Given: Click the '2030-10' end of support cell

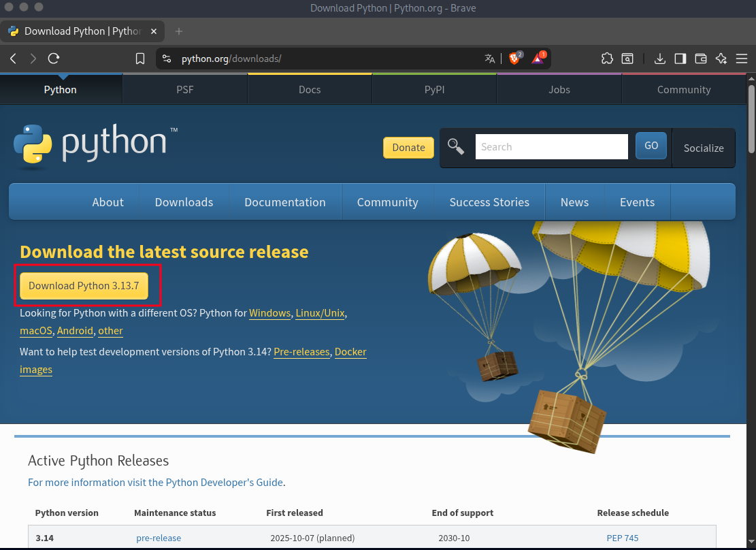Looking at the screenshot, I should [x=454, y=538].
